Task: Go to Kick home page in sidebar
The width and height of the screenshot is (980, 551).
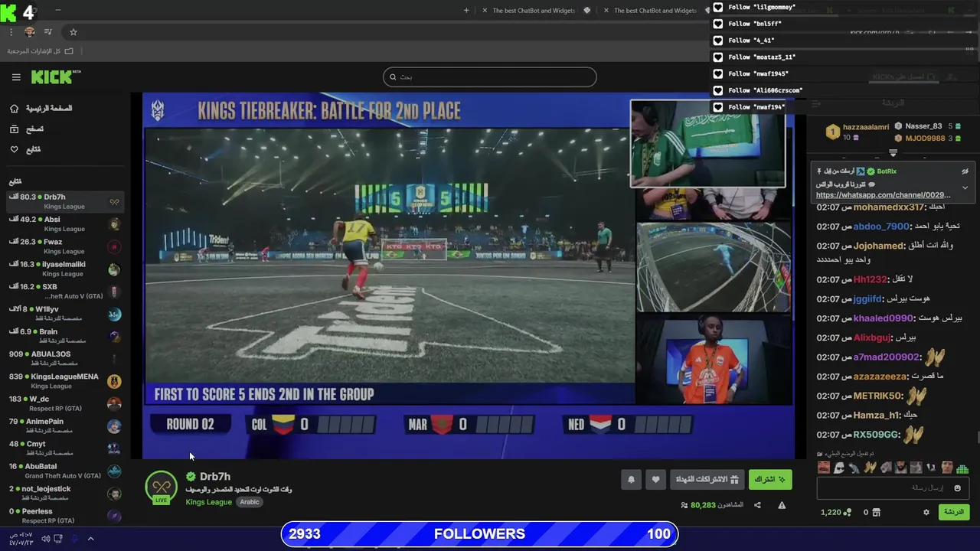Action: [41, 109]
